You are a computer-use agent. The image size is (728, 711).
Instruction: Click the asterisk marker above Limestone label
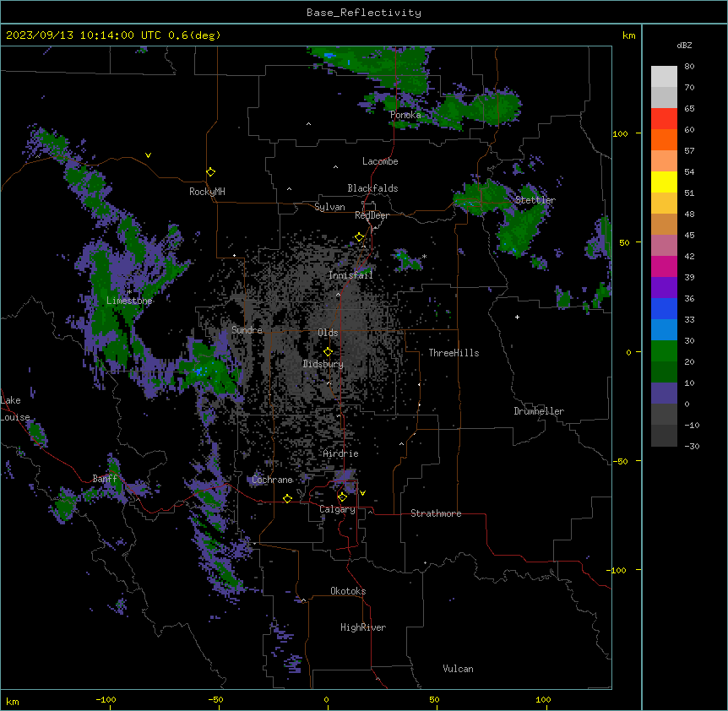pos(129,292)
